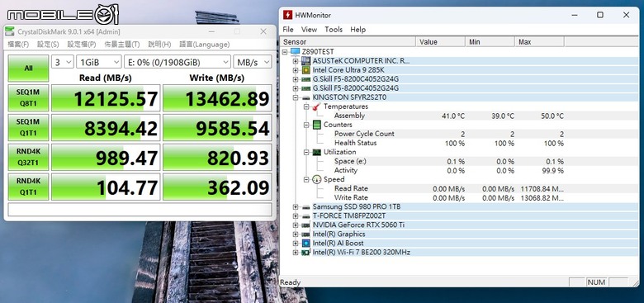644x303 pixels.
Task: Open the test count dropdown showing 3
Action: click(63, 62)
